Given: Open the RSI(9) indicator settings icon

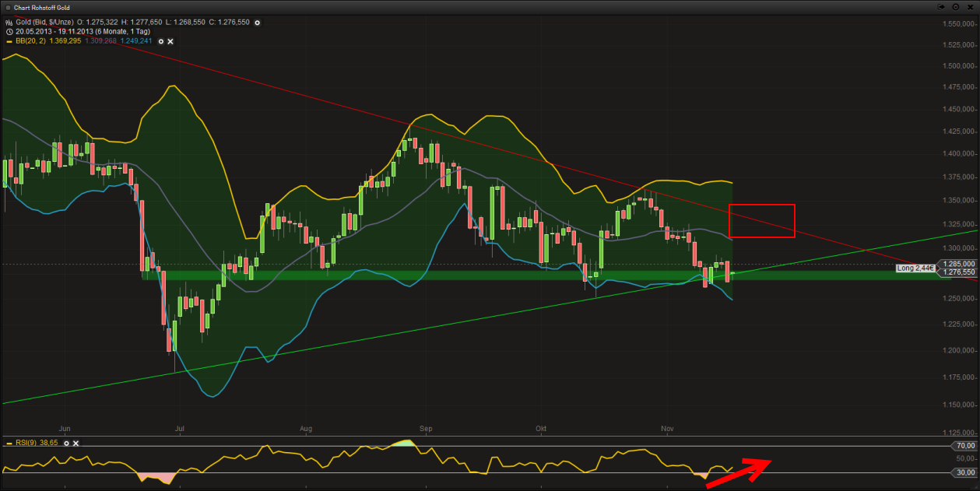Looking at the screenshot, I should click(66, 444).
